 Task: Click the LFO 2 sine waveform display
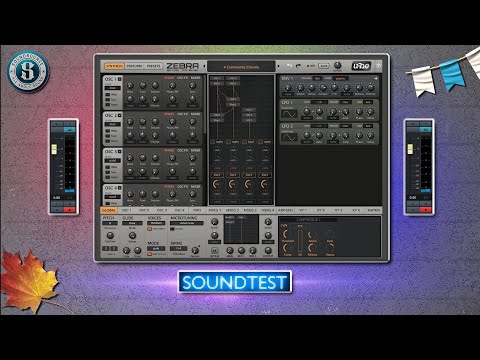point(289,137)
